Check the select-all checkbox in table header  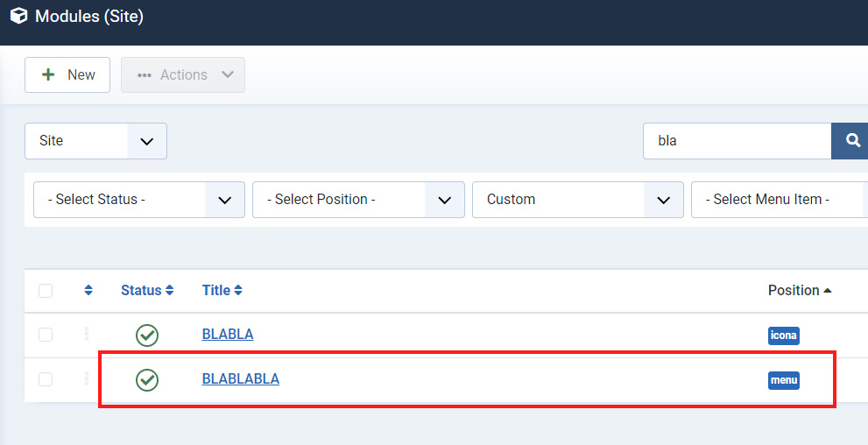pos(46,291)
